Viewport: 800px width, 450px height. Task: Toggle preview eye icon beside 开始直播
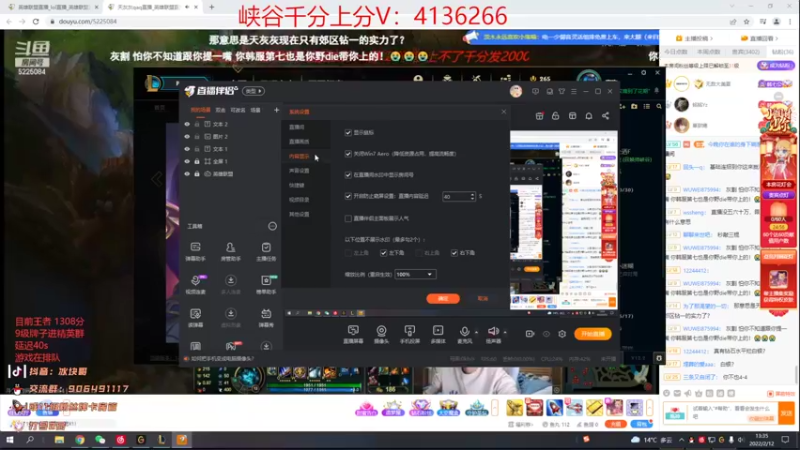point(546,334)
